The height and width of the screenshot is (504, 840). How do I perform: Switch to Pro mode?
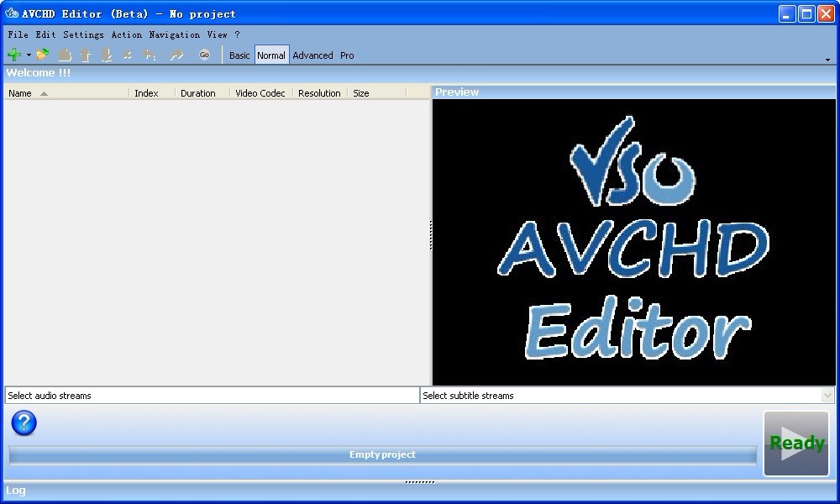tap(347, 55)
